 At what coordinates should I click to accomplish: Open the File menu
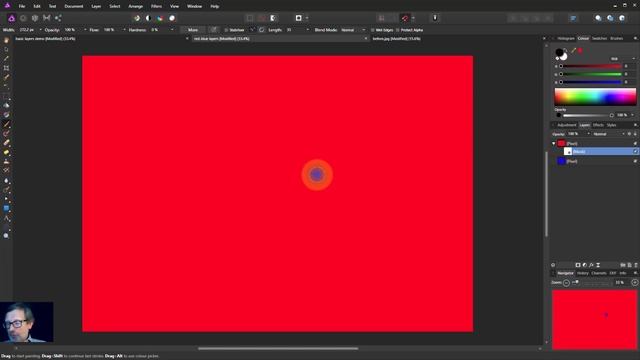point(22,6)
